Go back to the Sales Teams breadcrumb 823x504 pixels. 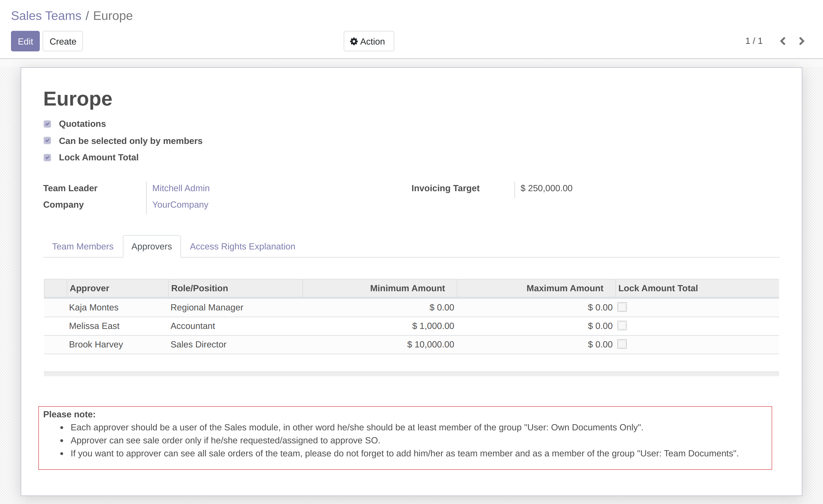tap(46, 16)
